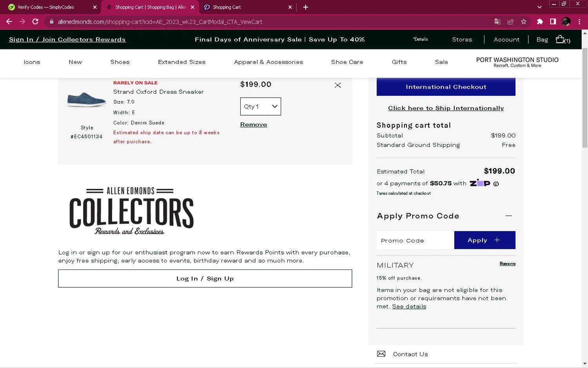Open the Strand Oxford Dress Sneaker product

[x=158, y=92]
